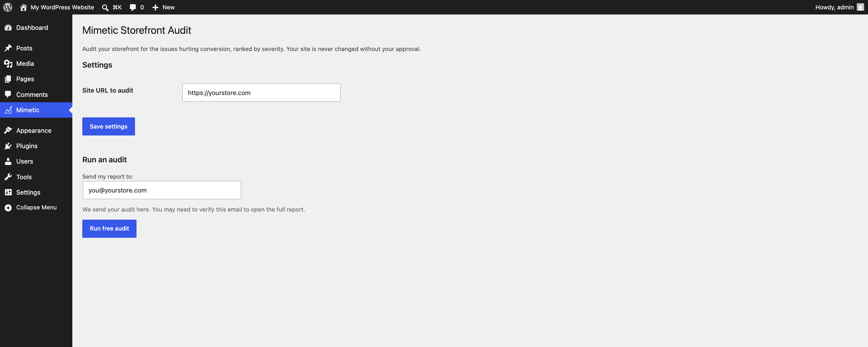868x347 pixels.
Task: Click the Save settings button
Action: coord(108,126)
